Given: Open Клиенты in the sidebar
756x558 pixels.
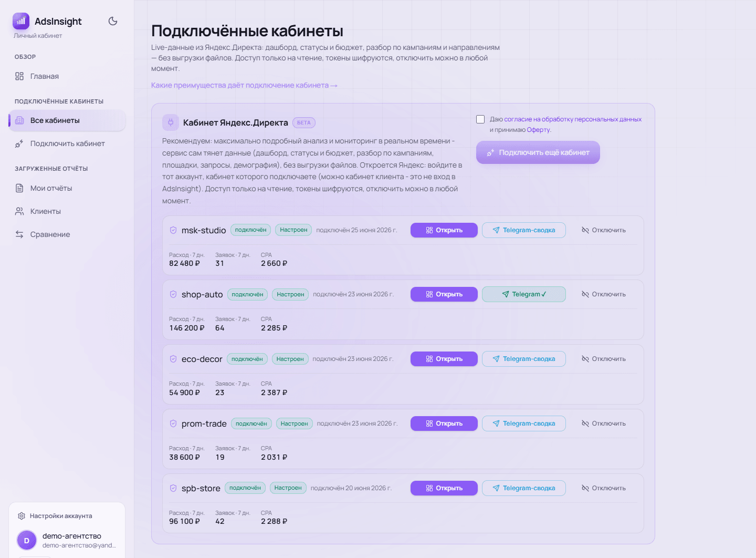Looking at the screenshot, I should tap(67, 211).
